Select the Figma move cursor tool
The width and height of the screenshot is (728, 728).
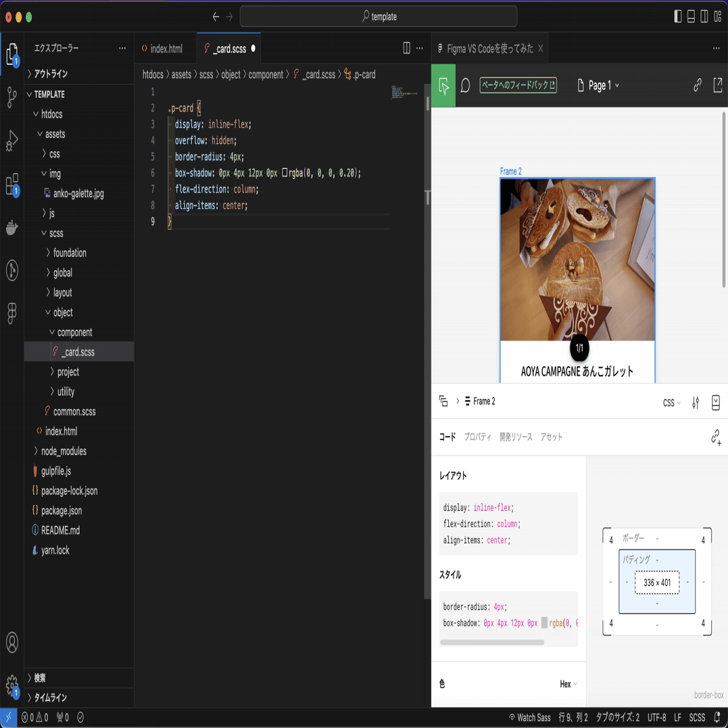coord(443,86)
